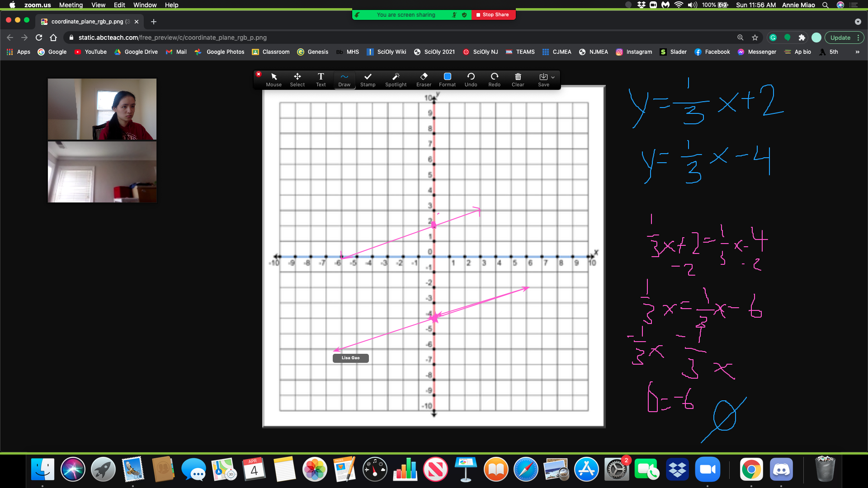Open the Messenger bookmark
Viewport: 868px width, 488px height.
coord(757,52)
